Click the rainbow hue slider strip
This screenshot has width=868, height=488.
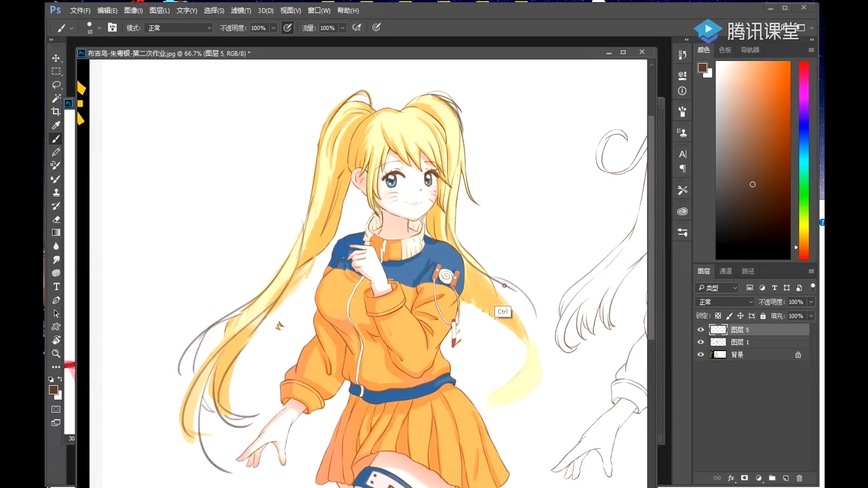804,160
